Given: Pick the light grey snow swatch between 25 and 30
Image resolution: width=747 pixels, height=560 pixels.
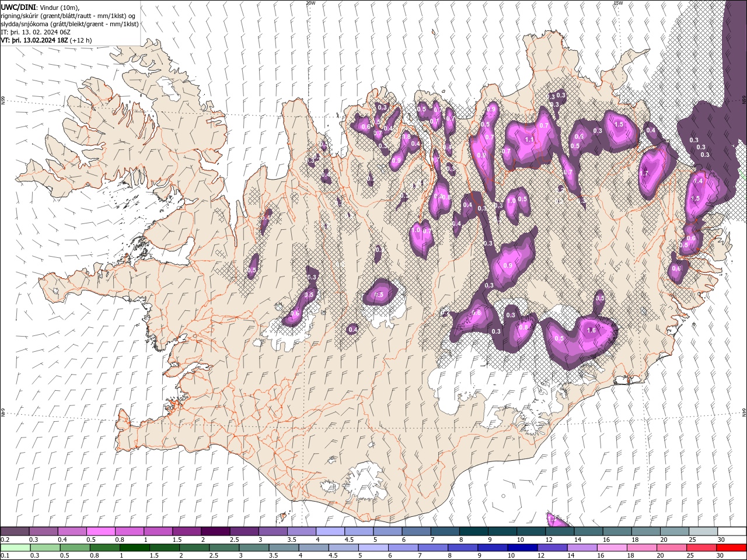Looking at the screenshot, I should tap(703, 531).
